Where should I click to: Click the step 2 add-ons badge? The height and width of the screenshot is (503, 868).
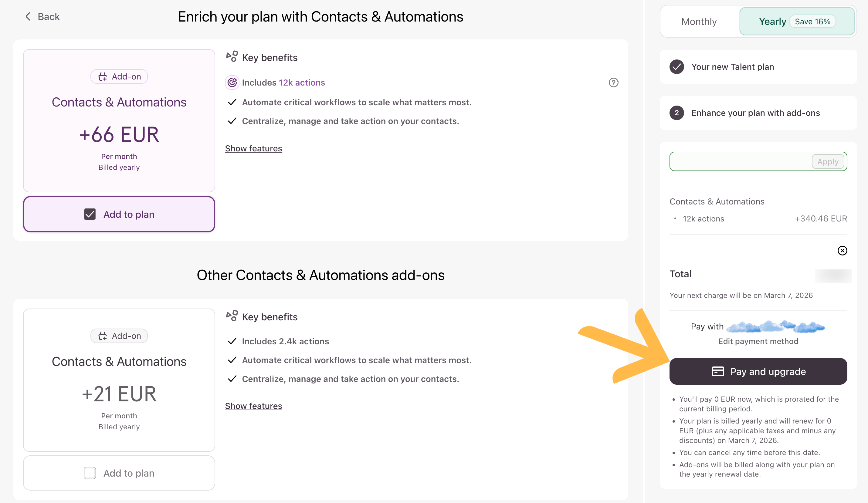point(676,113)
